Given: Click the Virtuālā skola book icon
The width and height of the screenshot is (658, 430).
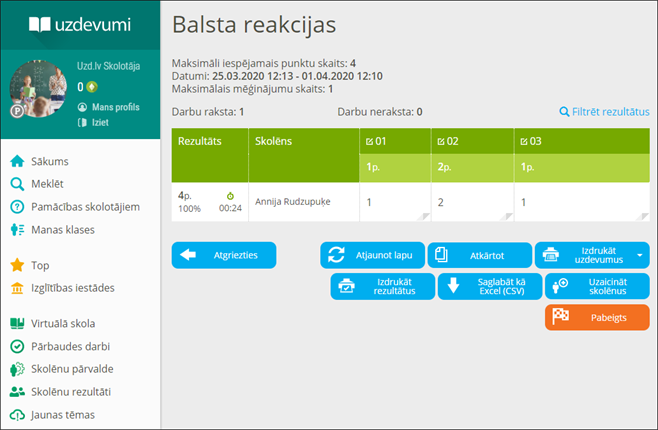Looking at the screenshot, I should point(17,324).
